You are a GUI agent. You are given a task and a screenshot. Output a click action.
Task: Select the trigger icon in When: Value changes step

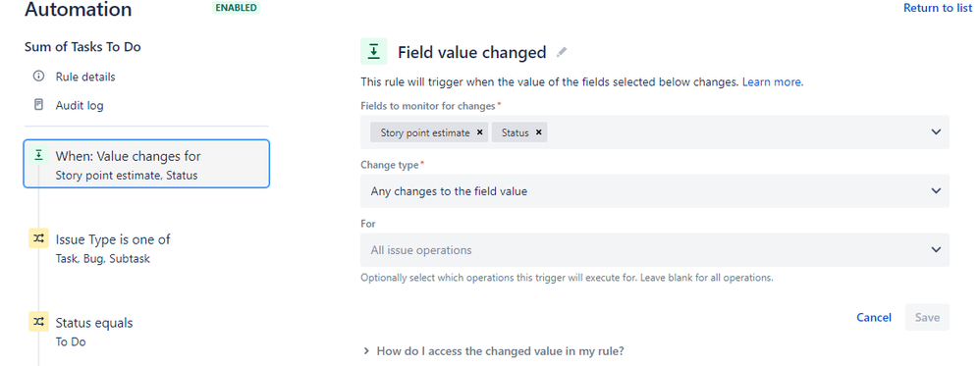point(38,155)
